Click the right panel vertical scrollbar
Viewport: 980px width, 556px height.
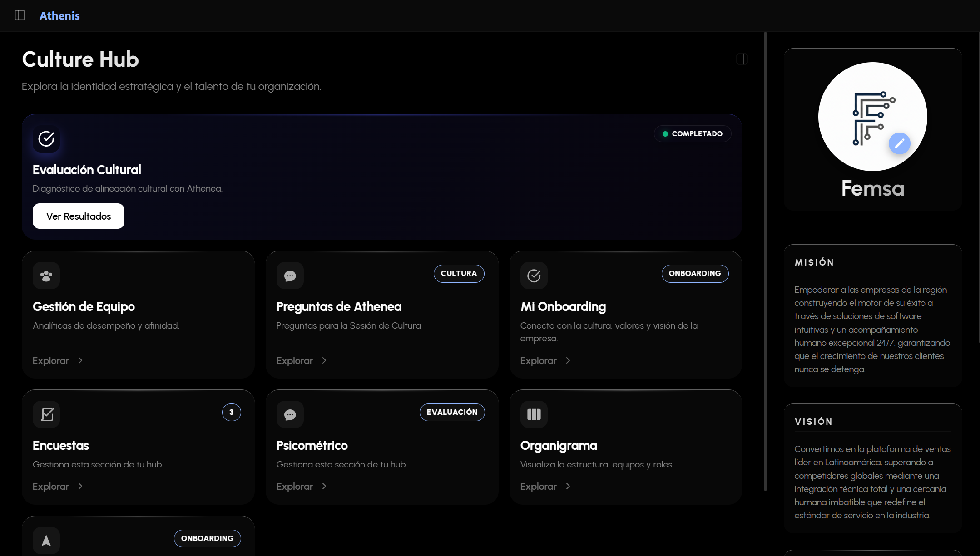click(979, 186)
